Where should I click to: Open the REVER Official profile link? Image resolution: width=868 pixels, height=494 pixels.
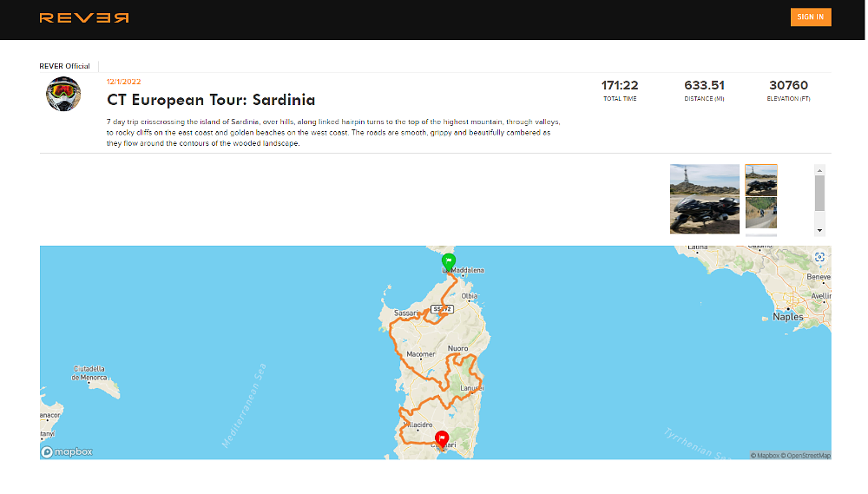coord(64,66)
